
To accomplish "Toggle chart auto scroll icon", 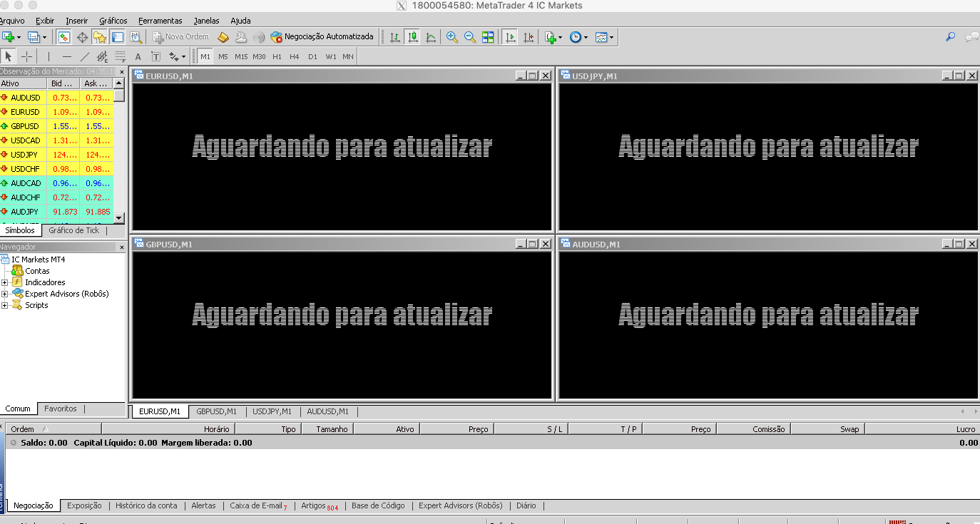I will [510, 37].
